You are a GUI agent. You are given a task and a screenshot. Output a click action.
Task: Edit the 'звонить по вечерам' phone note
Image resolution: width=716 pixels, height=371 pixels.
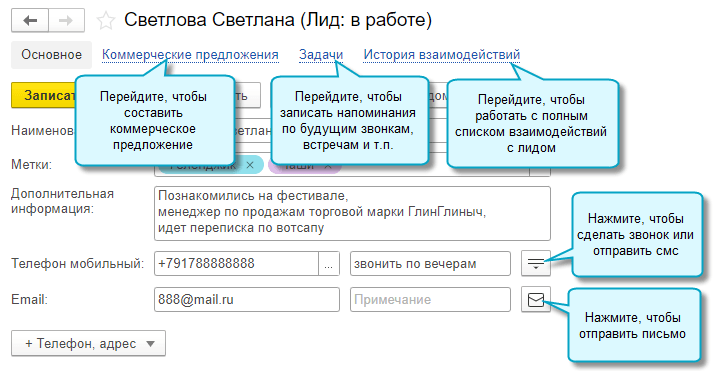pos(430,264)
